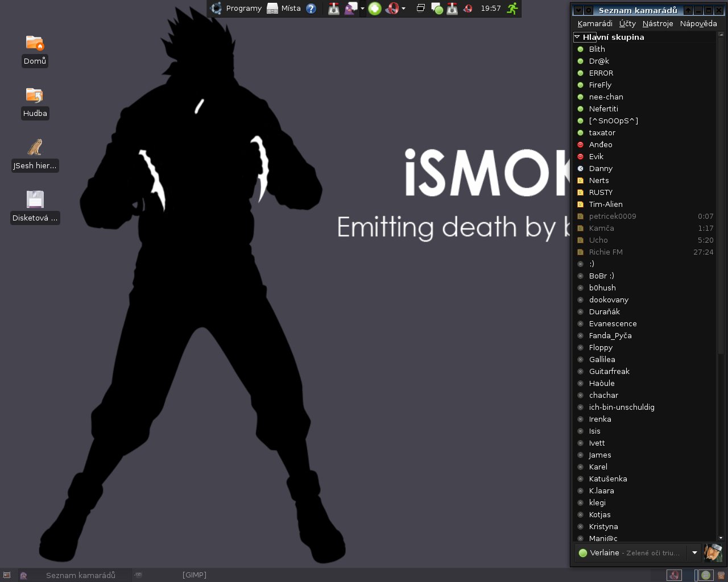Click the Pidgin purple bird launcher icon
The width and height of the screenshot is (728, 582).
350,9
